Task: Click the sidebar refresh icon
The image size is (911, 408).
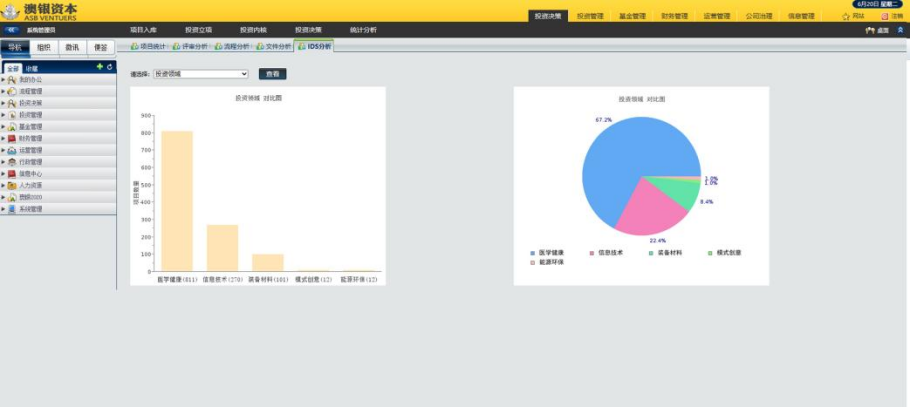Action: [x=109, y=67]
